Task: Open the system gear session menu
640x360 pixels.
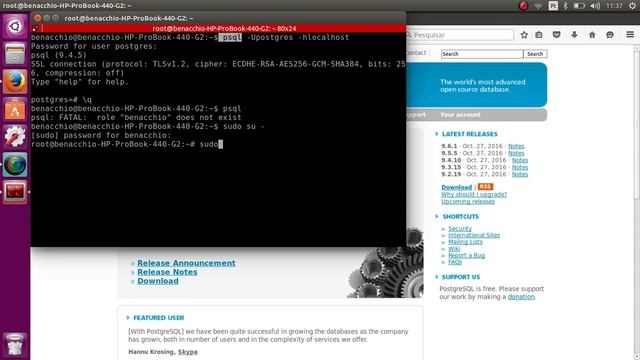Action: (x=632, y=6)
